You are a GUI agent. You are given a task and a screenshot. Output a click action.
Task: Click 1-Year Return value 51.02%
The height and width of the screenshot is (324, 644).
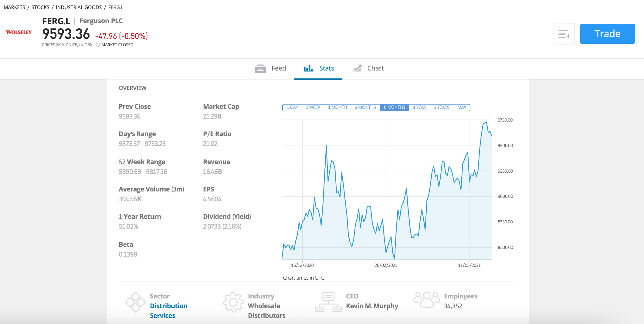[x=128, y=226]
